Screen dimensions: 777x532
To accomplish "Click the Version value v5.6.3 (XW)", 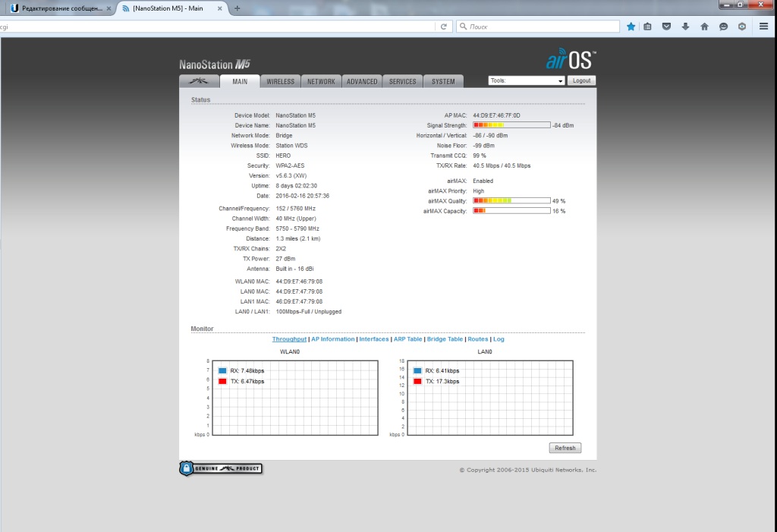I will (x=291, y=175).
